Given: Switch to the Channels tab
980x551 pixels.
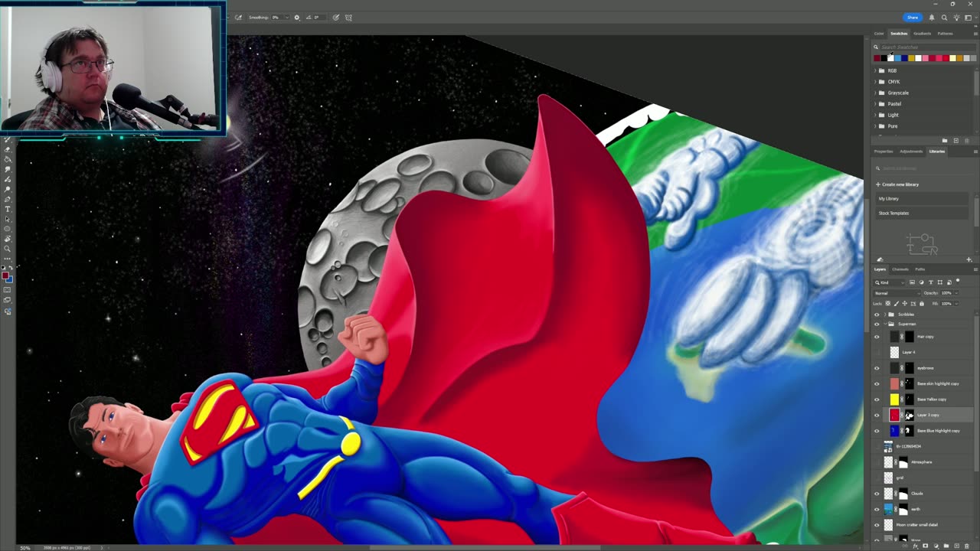Looking at the screenshot, I should point(900,269).
